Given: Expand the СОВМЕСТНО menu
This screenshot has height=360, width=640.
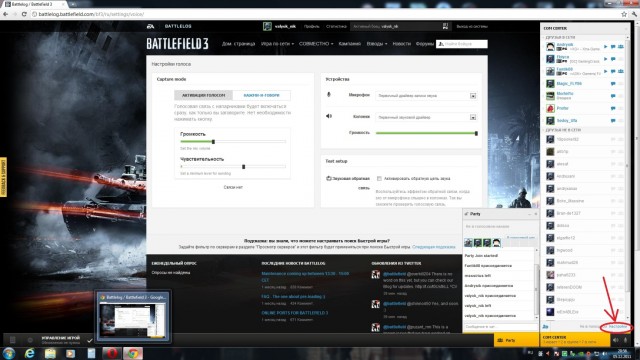Looking at the screenshot, I should click(316, 44).
